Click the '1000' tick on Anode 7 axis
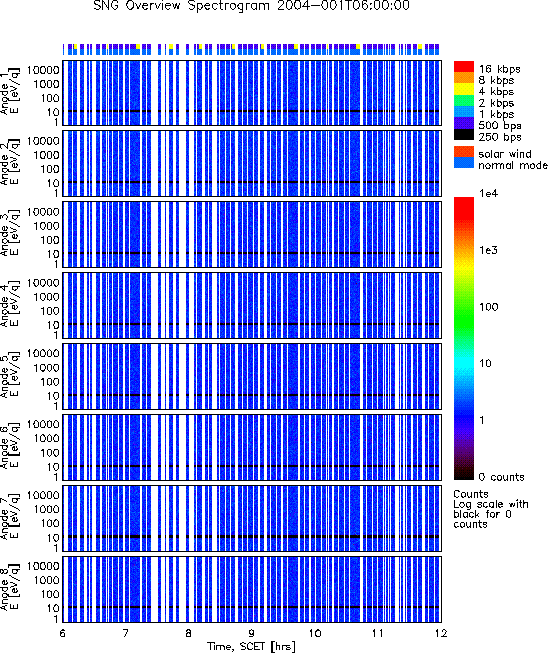The image size is (548, 653). point(47,509)
